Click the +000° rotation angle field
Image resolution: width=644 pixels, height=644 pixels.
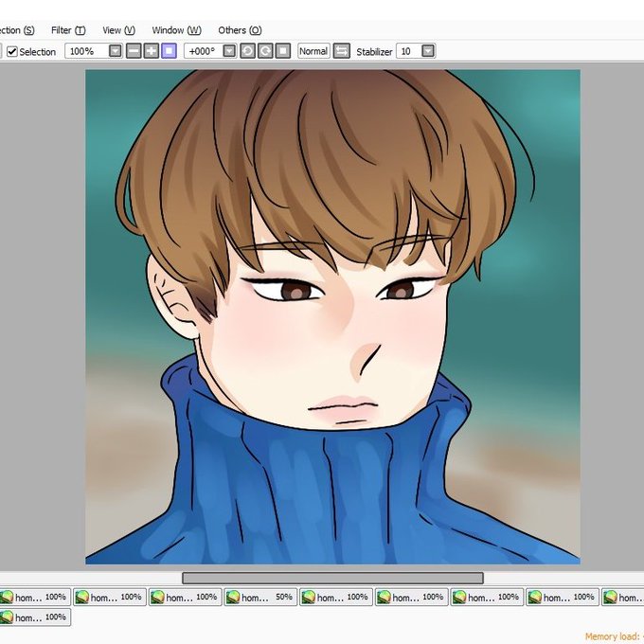point(204,51)
